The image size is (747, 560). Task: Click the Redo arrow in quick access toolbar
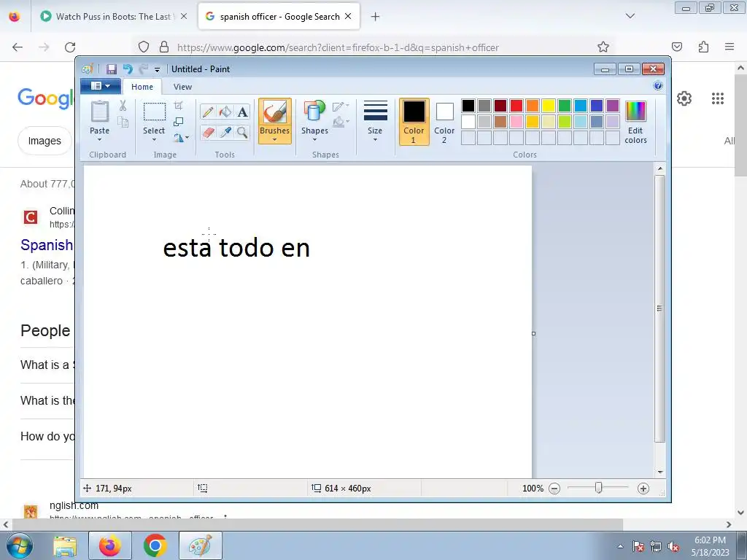[x=143, y=69]
